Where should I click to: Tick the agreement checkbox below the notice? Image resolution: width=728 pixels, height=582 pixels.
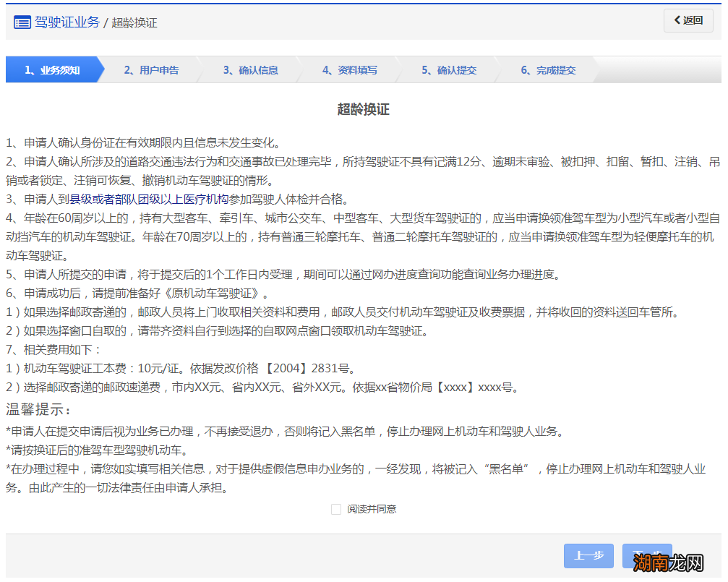point(336,508)
